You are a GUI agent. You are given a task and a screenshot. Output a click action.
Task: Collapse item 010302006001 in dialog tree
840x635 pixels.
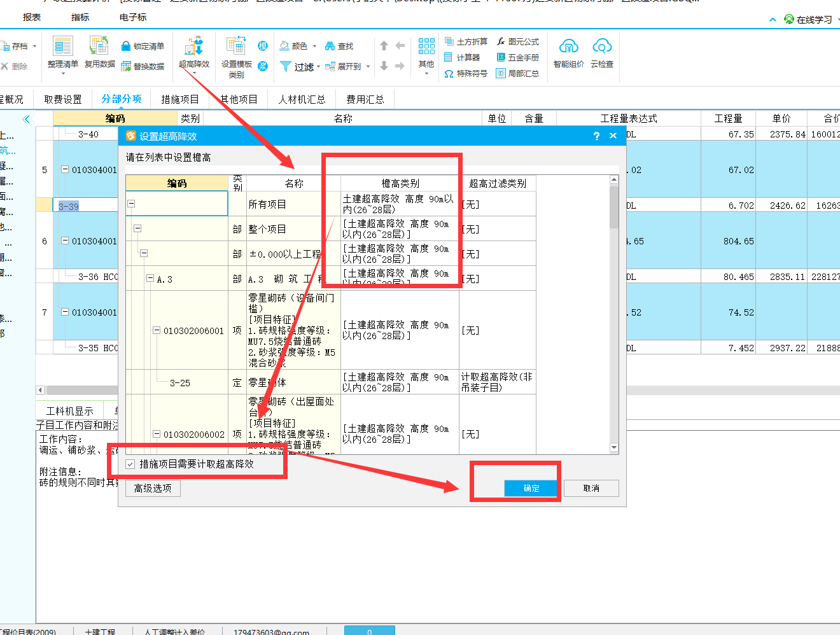pos(157,330)
